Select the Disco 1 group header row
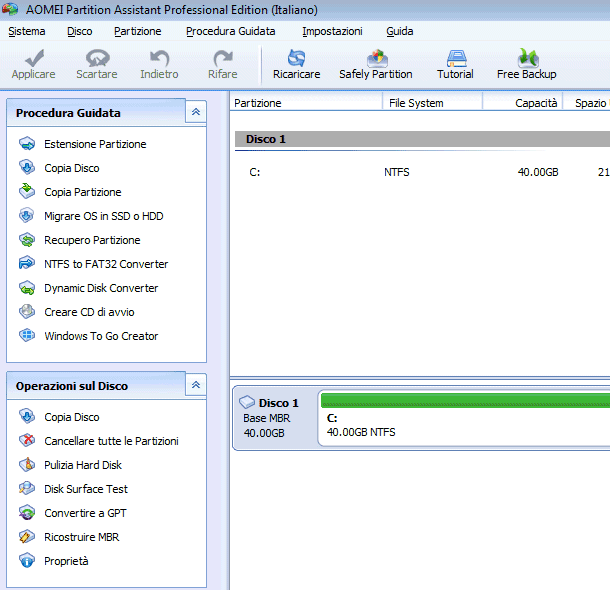Image resolution: width=610 pixels, height=590 pixels. pyautogui.click(x=422, y=139)
